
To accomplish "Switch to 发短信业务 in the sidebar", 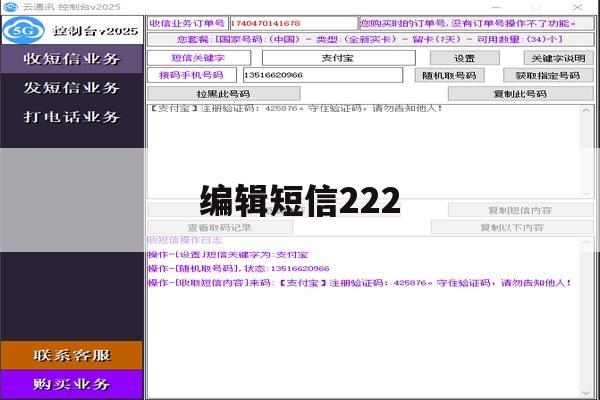I will click(x=72, y=88).
